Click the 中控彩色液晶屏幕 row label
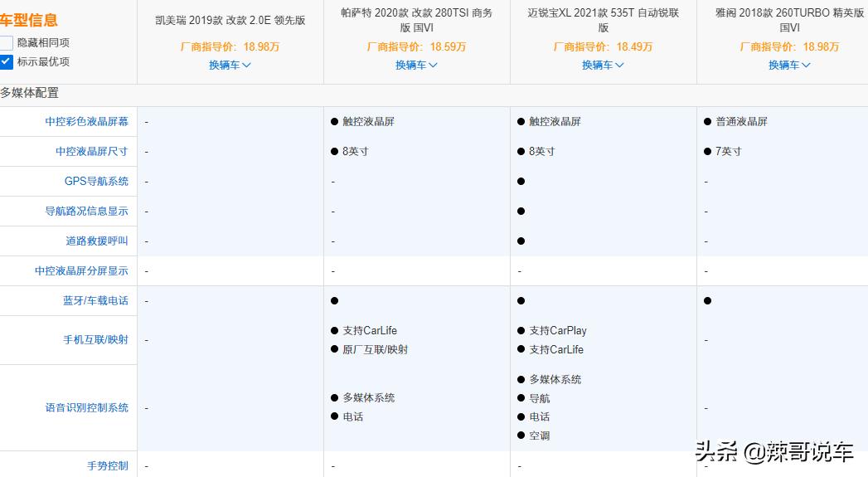Screen dimensions: 868x477 pos(86,121)
